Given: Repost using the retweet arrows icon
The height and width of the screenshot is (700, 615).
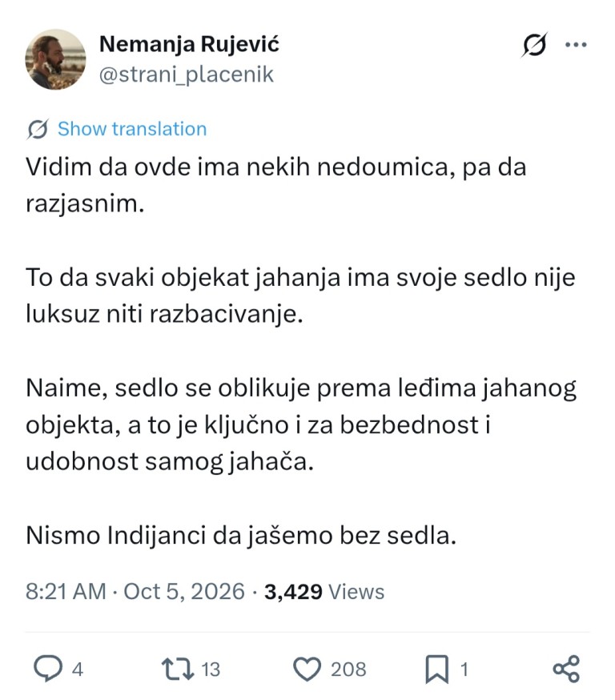Looking at the screenshot, I should point(178,669).
